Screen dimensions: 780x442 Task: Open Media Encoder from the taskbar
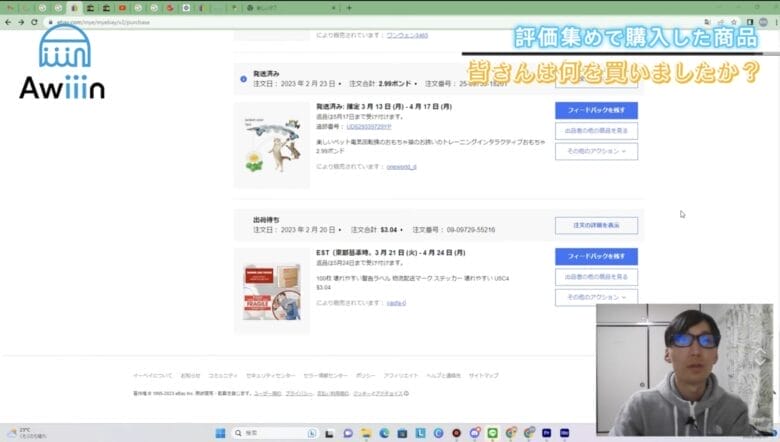pyautogui.click(x=565, y=433)
